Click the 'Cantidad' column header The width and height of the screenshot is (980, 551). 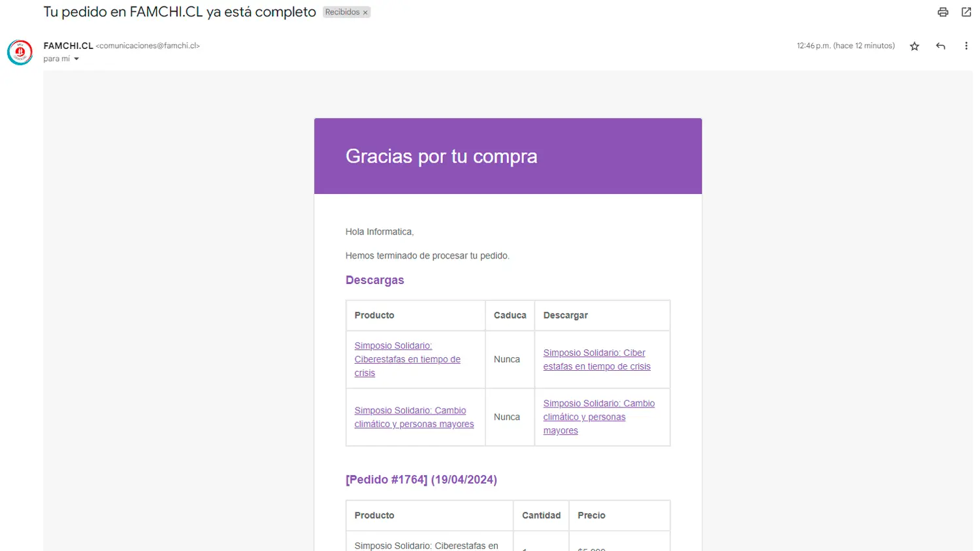pyautogui.click(x=542, y=515)
